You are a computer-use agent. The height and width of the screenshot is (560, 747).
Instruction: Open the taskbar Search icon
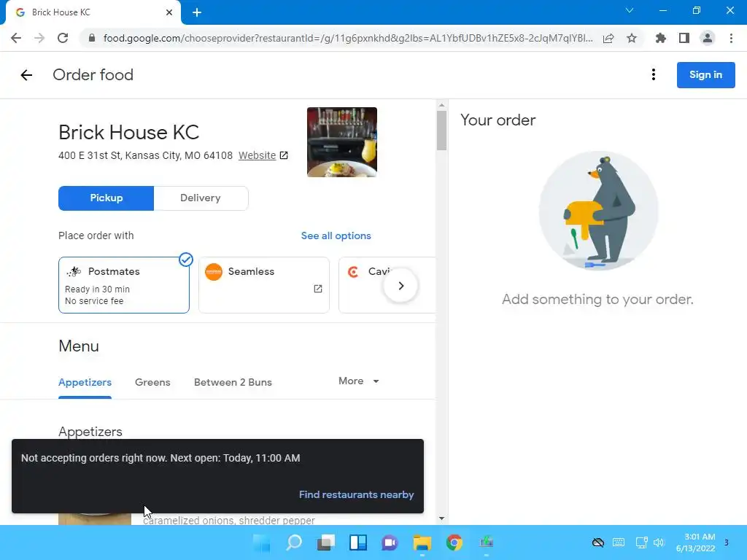click(294, 542)
